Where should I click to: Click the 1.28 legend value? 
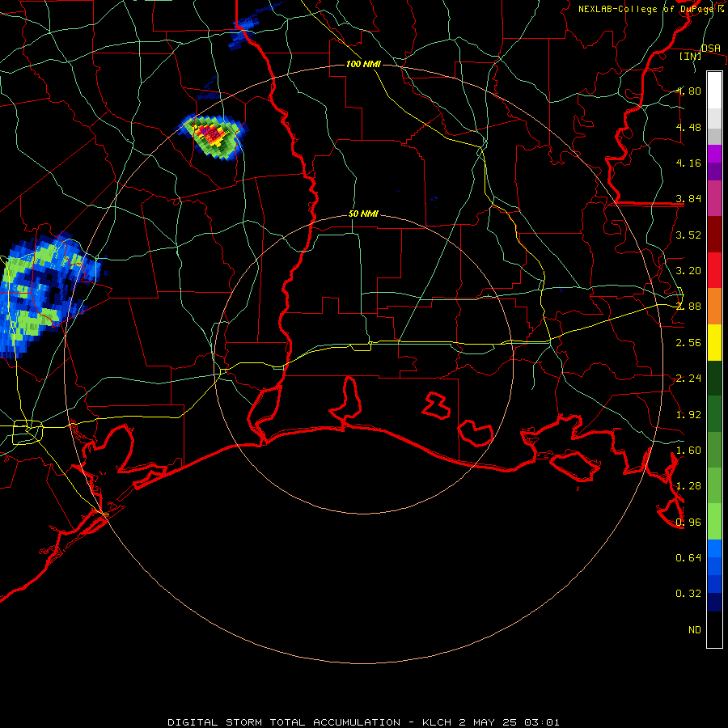pyautogui.click(x=688, y=486)
